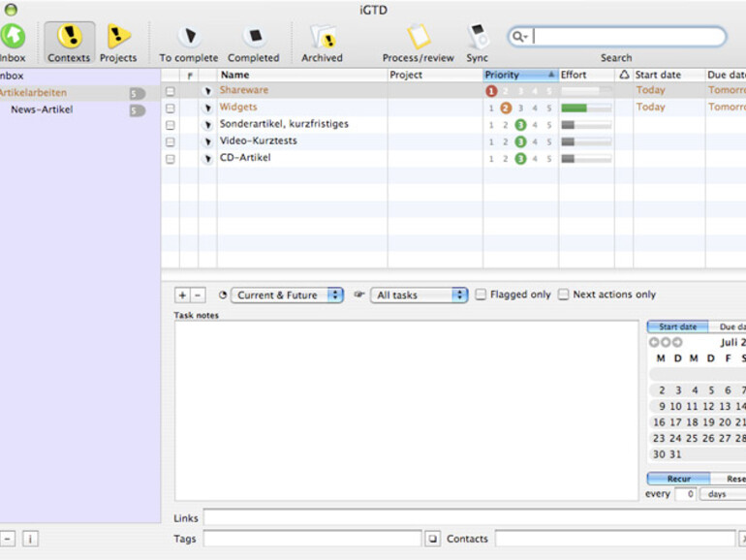Select day 31 in the calendar
Viewport: 746px width, 560px height.
(675, 454)
